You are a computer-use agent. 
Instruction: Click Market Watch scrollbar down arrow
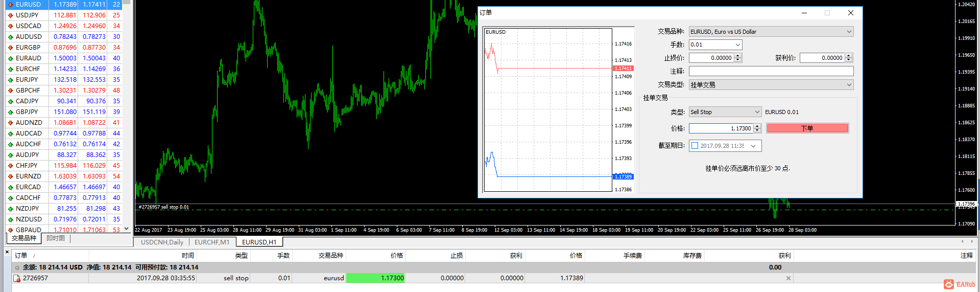(x=127, y=229)
